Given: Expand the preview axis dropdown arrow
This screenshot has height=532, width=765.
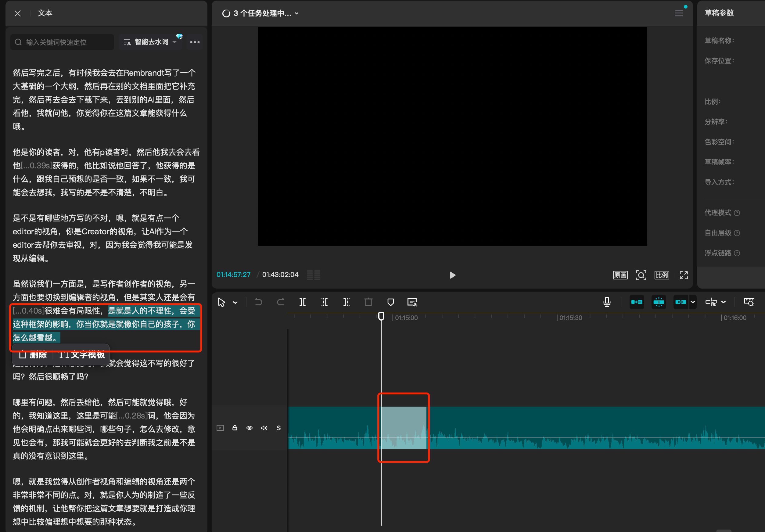Looking at the screenshot, I should pos(723,302).
